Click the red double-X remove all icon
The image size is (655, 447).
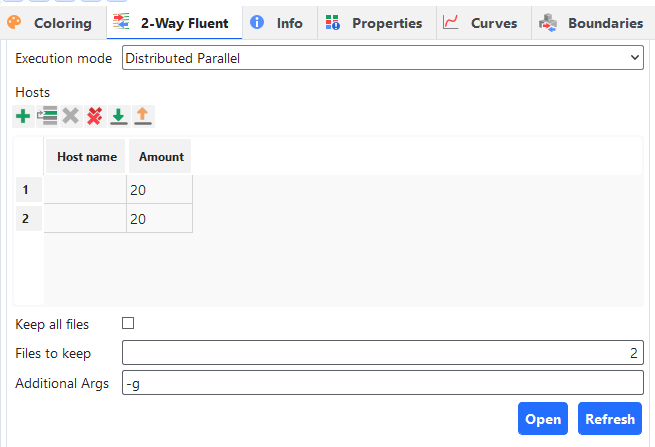[x=95, y=116]
